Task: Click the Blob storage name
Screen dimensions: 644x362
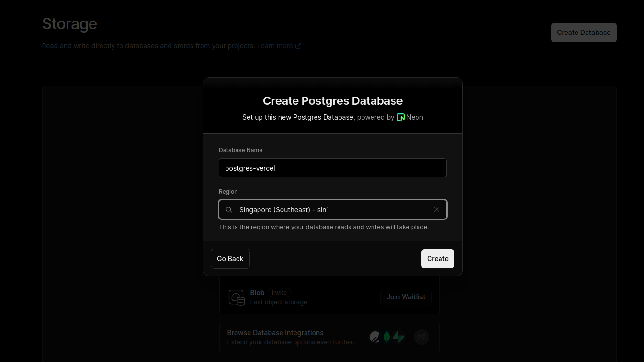Action: (257, 293)
